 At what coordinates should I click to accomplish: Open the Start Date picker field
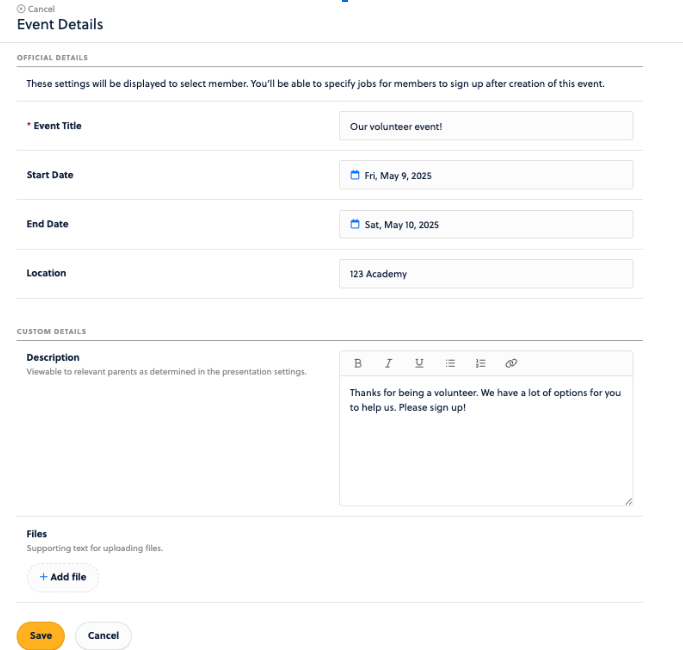486,175
